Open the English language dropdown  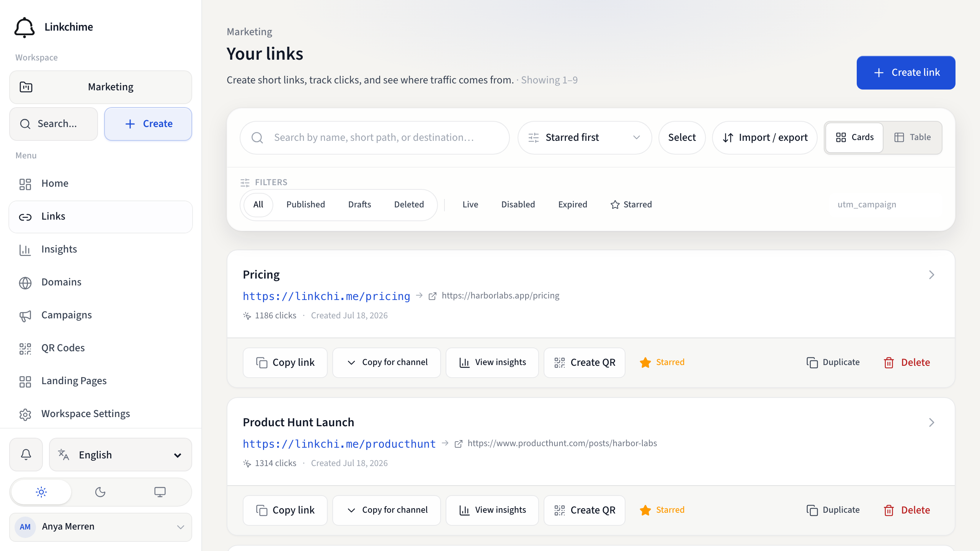[120, 455]
